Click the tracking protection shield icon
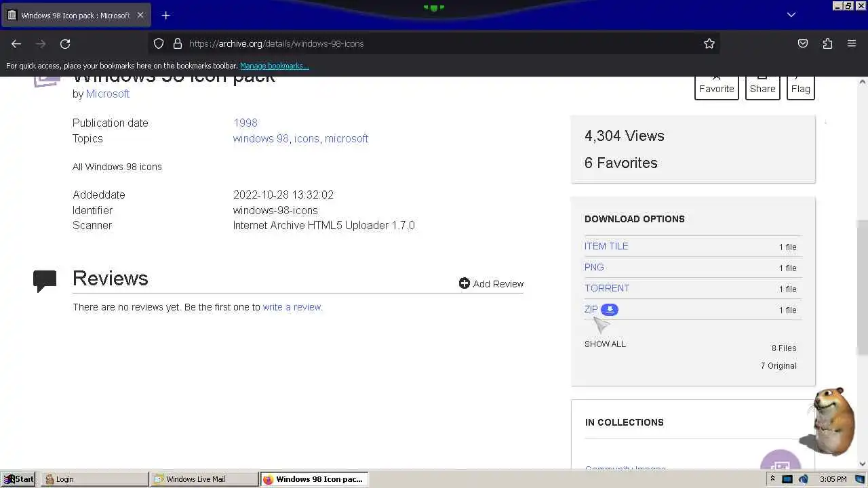Screen dimensions: 868x488 point(159,43)
